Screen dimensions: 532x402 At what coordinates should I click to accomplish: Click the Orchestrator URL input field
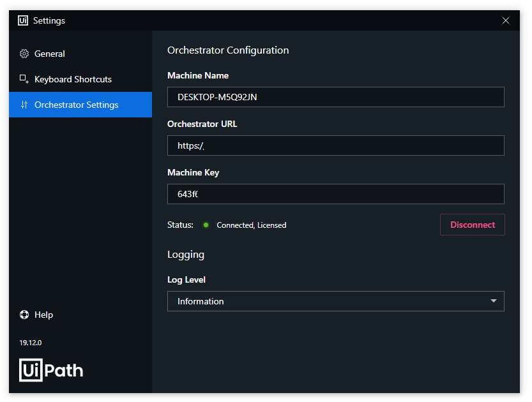pyautogui.click(x=335, y=145)
